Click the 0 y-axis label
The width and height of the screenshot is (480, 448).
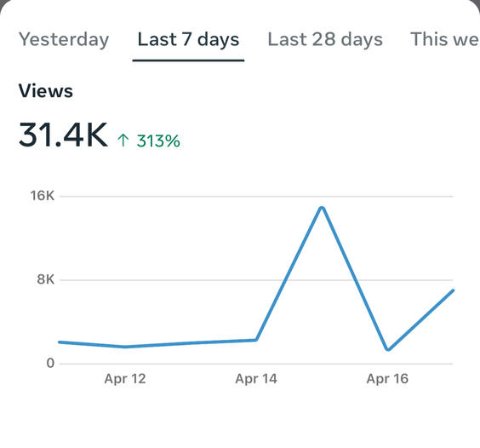tap(50, 363)
